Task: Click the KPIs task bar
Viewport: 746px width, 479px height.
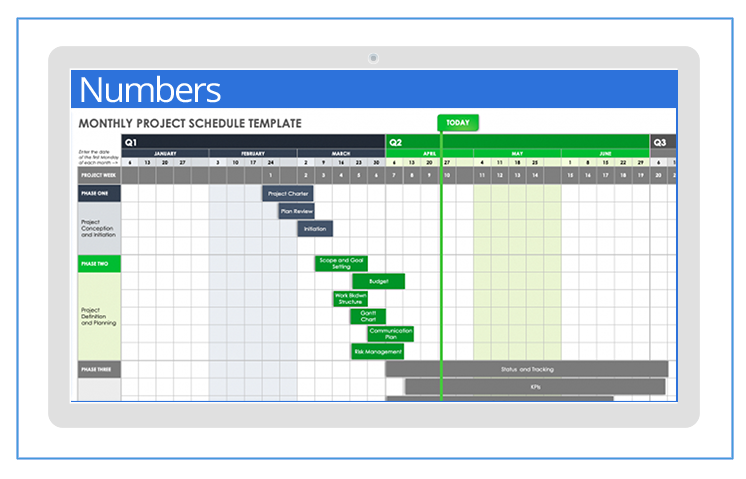Action: click(x=535, y=387)
